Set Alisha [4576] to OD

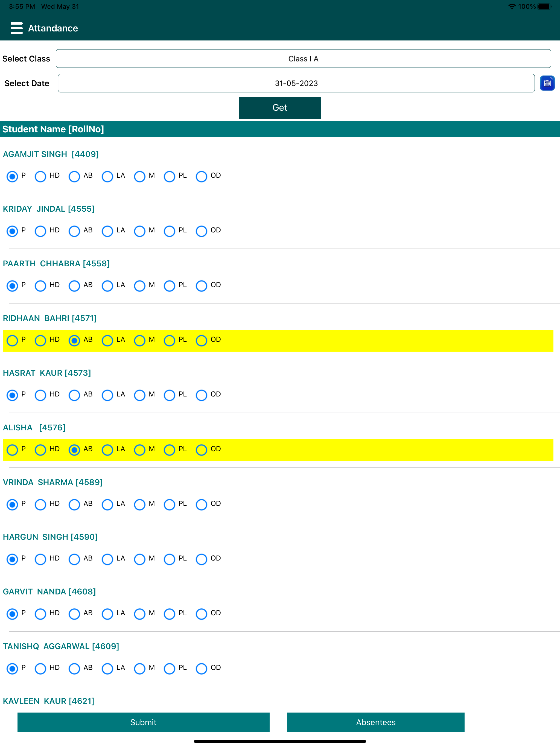coord(201,450)
